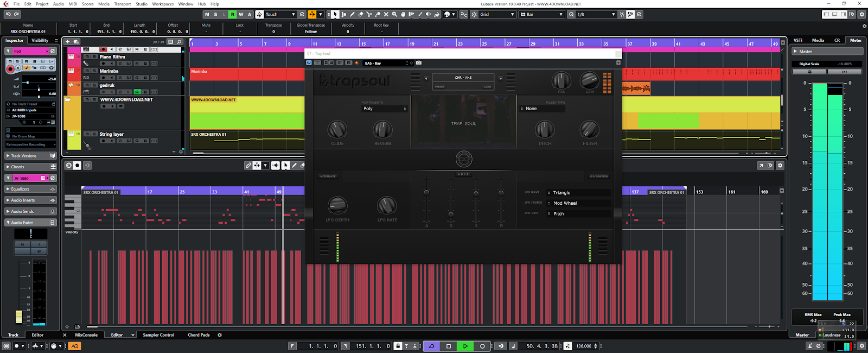The width and height of the screenshot is (868, 353).
Task: Open the 1/8 quantize preset dropdown
Action: pos(596,14)
